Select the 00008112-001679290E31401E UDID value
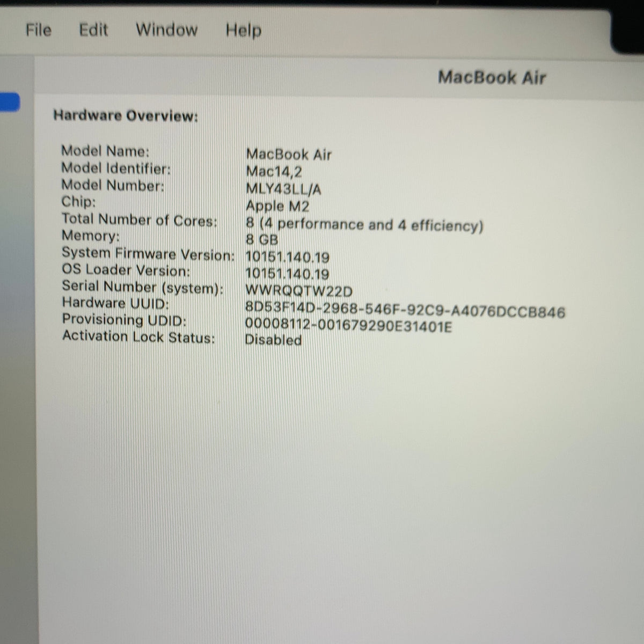644x644 pixels. 349,325
